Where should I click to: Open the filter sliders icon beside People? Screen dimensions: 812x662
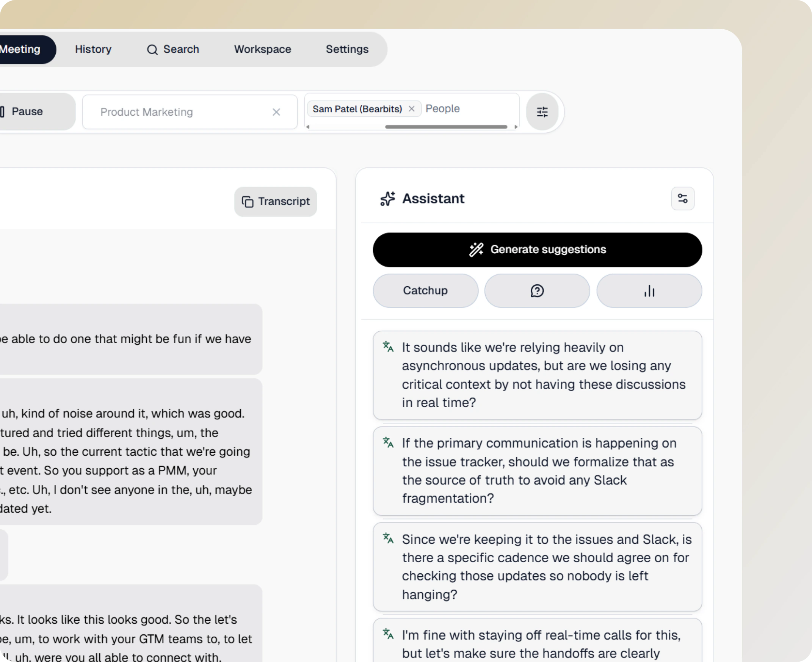tap(542, 111)
